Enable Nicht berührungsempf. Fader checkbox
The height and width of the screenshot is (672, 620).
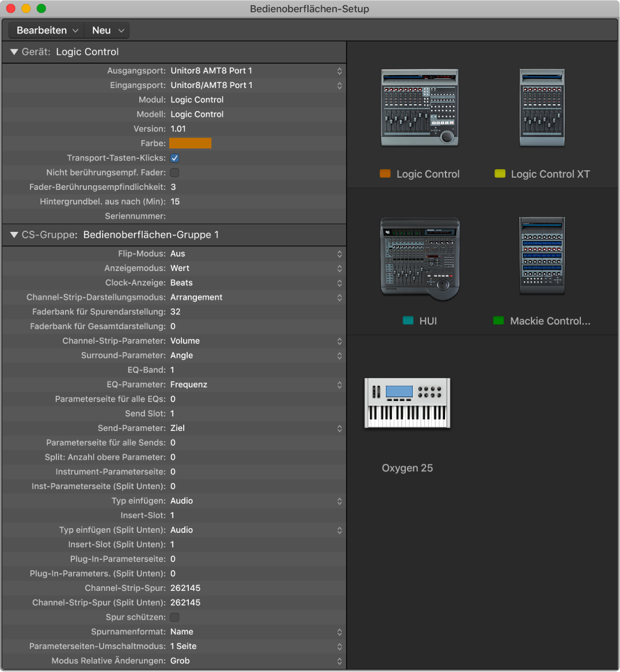(175, 173)
